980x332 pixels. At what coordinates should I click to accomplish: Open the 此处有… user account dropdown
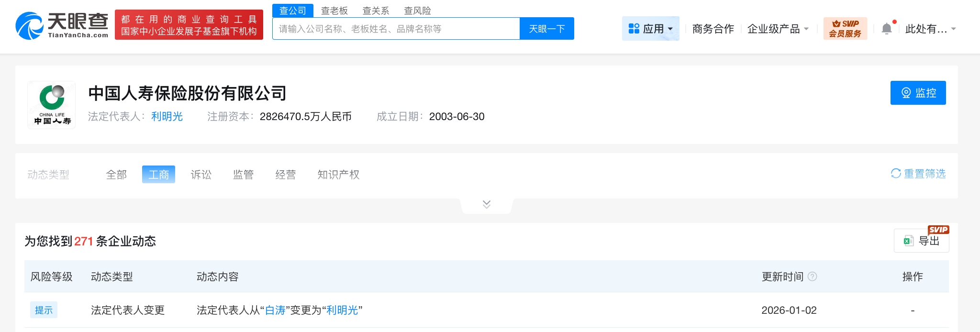click(x=930, y=29)
